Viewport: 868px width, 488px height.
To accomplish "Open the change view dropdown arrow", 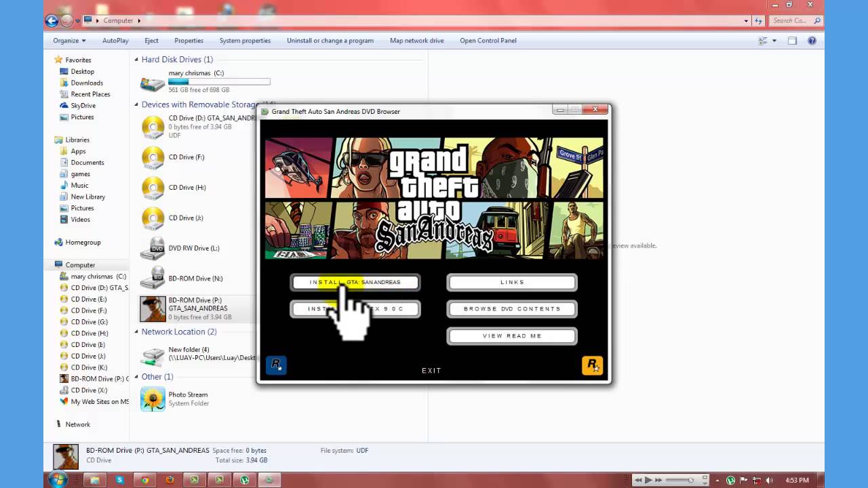I will coord(774,41).
